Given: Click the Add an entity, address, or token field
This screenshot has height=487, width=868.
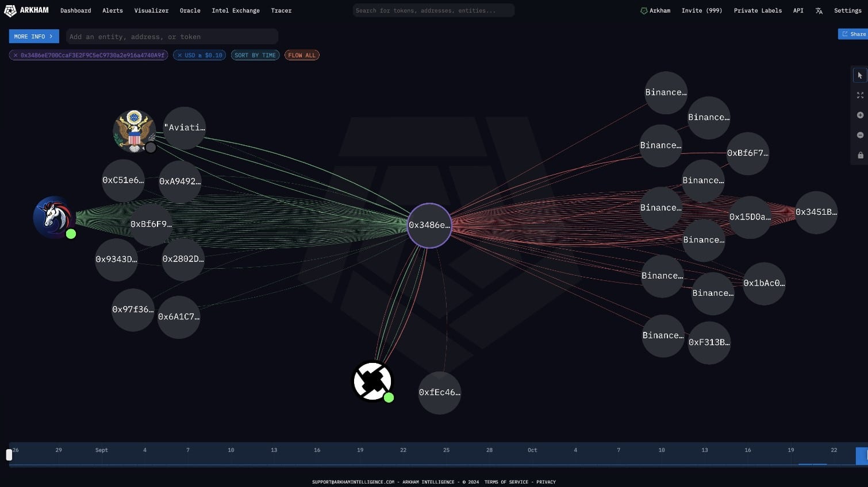Looking at the screenshot, I should click(x=172, y=37).
